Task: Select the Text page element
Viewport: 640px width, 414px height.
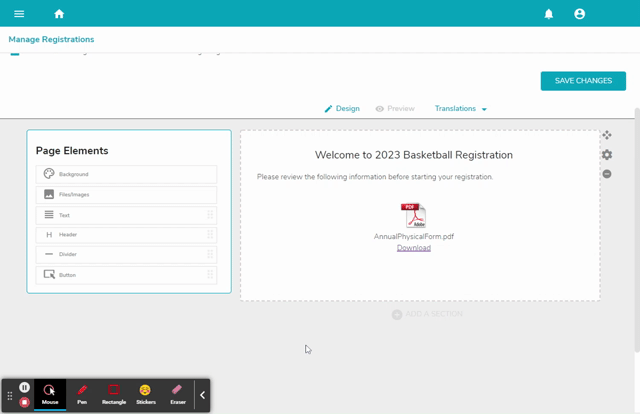Action: [126, 215]
